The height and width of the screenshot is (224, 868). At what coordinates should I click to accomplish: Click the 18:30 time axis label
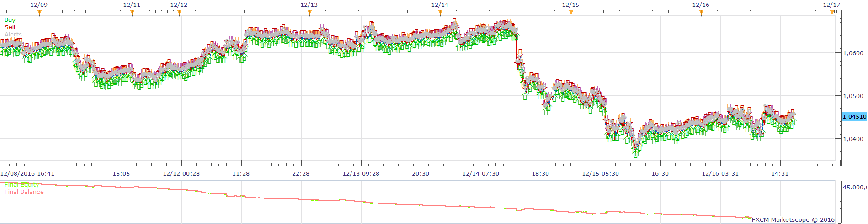tap(540, 174)
